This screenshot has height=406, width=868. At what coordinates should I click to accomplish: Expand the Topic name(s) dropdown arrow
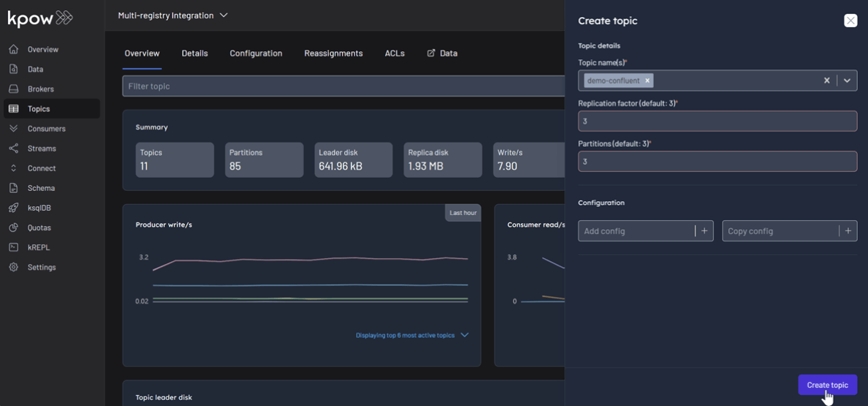pyautogui.click(x=847, y=80)
